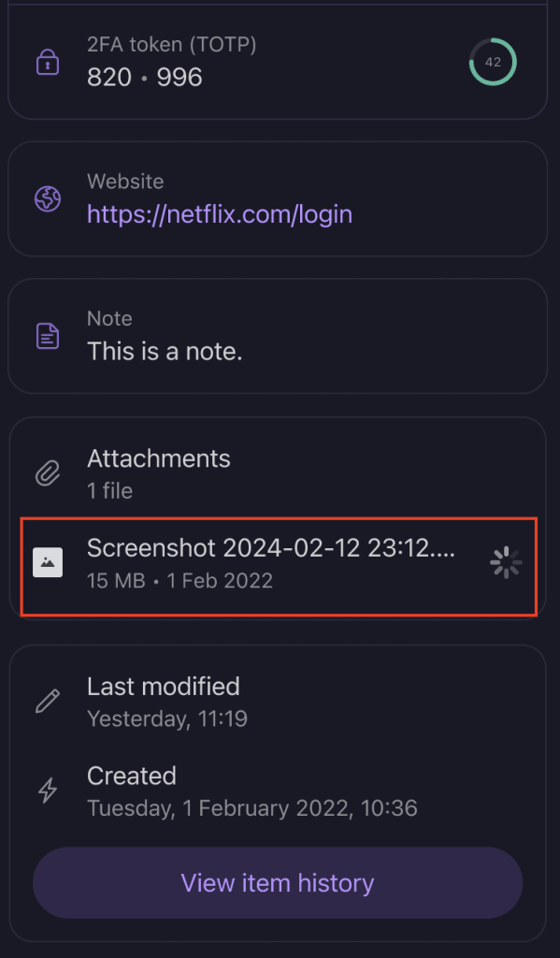Click the Created lightning bolt icon
This screenshot has height=958, width=560.
48,791
